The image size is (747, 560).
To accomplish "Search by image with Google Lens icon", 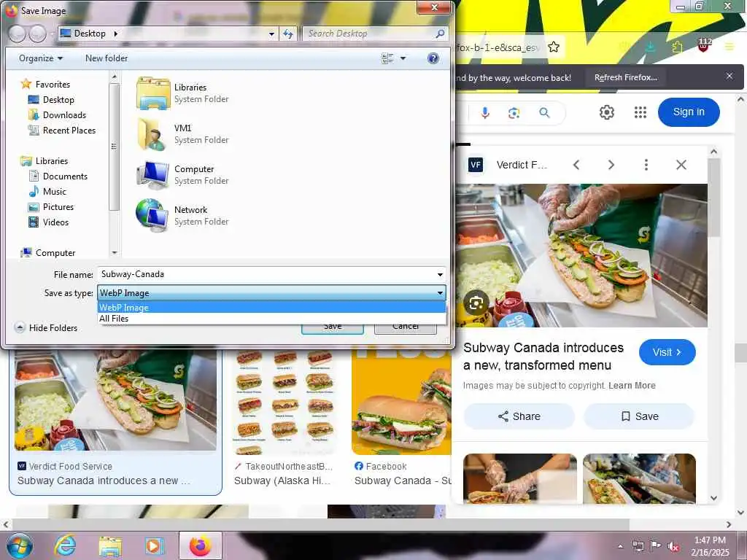I will [x=514, y=113].
